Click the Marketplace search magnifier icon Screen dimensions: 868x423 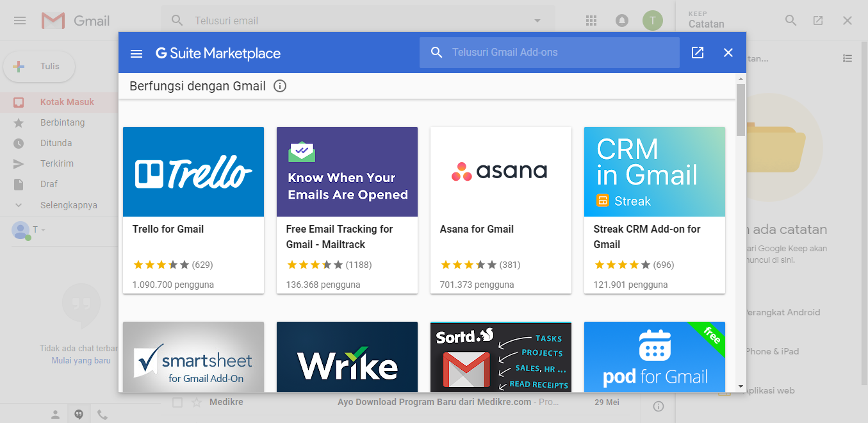(x=437, y=53)
